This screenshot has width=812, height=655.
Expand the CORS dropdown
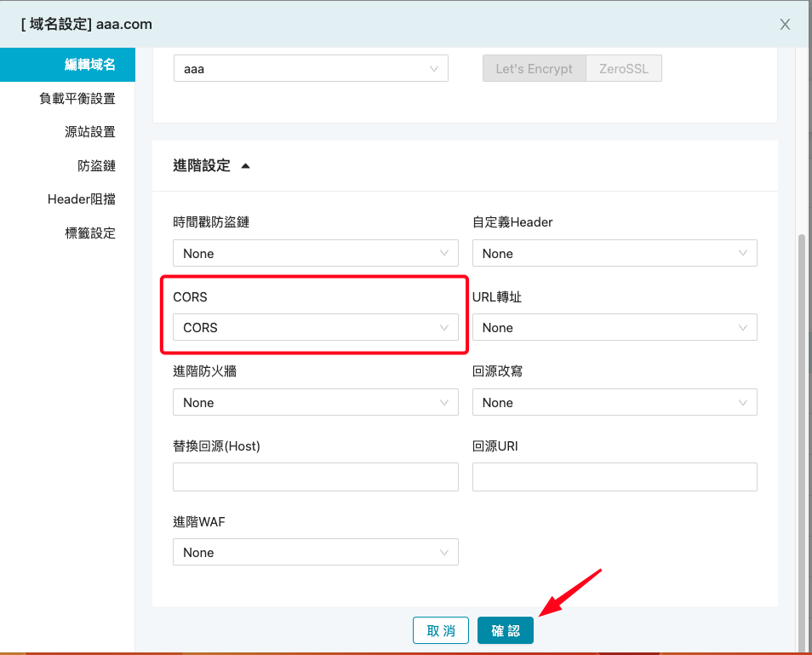(315, 327)
